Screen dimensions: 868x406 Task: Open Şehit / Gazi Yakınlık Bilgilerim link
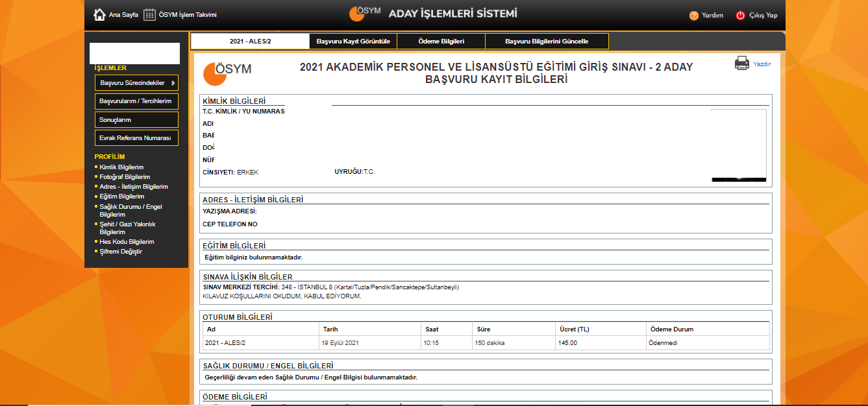[127, 228]
